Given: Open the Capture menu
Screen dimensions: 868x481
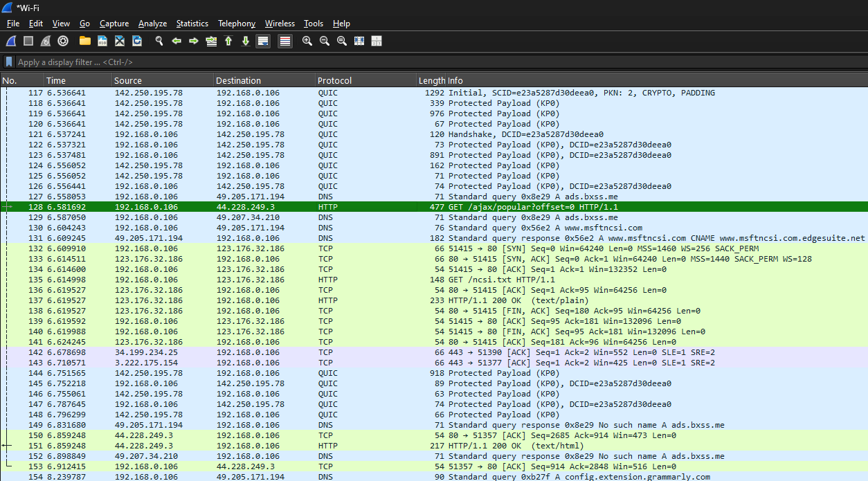Looking at the screenshot, I should (114, 24).
